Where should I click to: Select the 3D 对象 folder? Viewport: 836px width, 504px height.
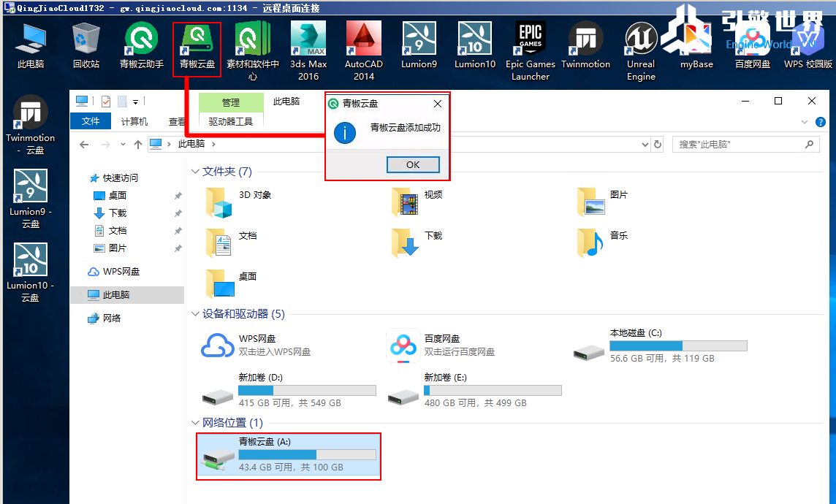(x=238, y=203)
